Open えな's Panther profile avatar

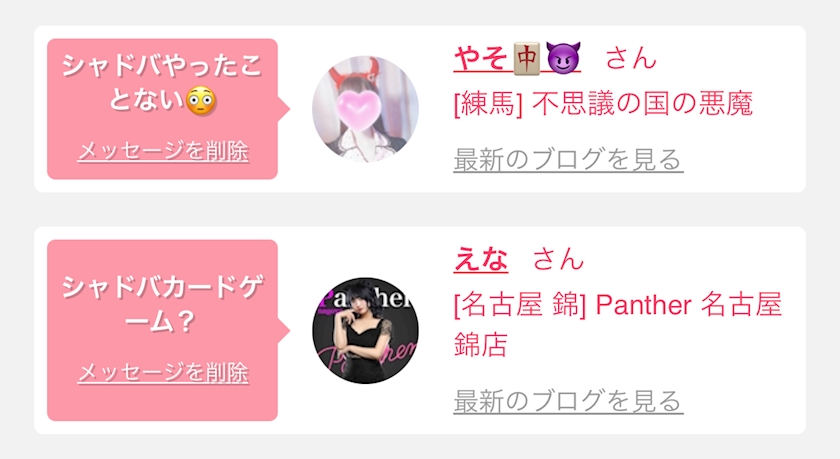pos(365,330)
